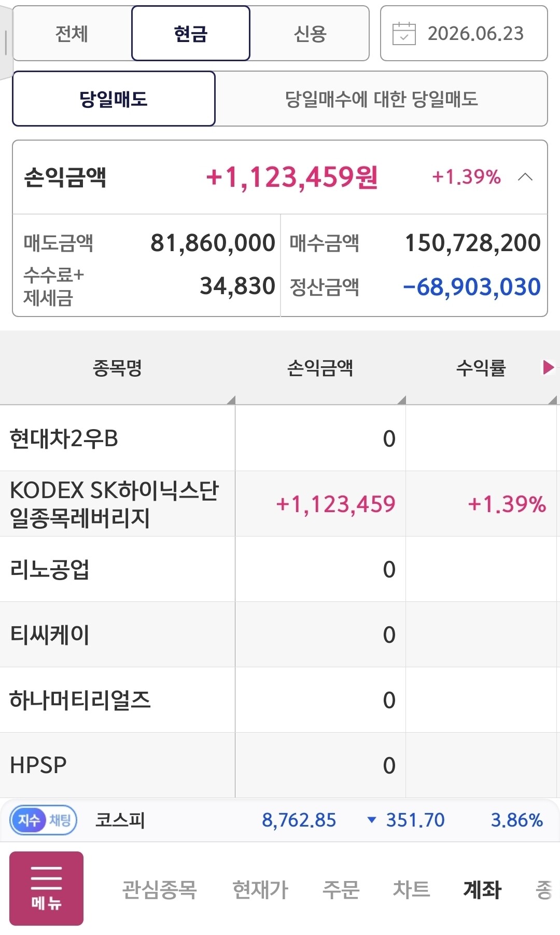Open 차트 in bottom navigation
Image resolution: width=560 pixels, height=935 pixels.
(411, 889)
